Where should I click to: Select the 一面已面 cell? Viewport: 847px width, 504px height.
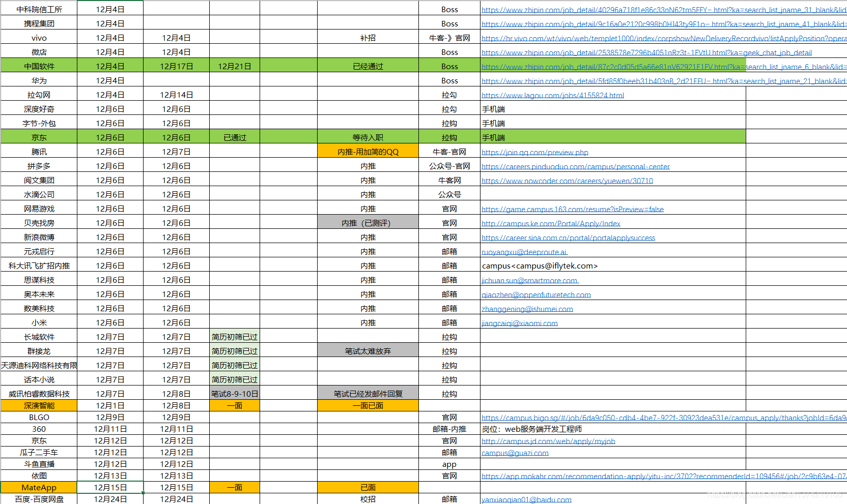368,405
